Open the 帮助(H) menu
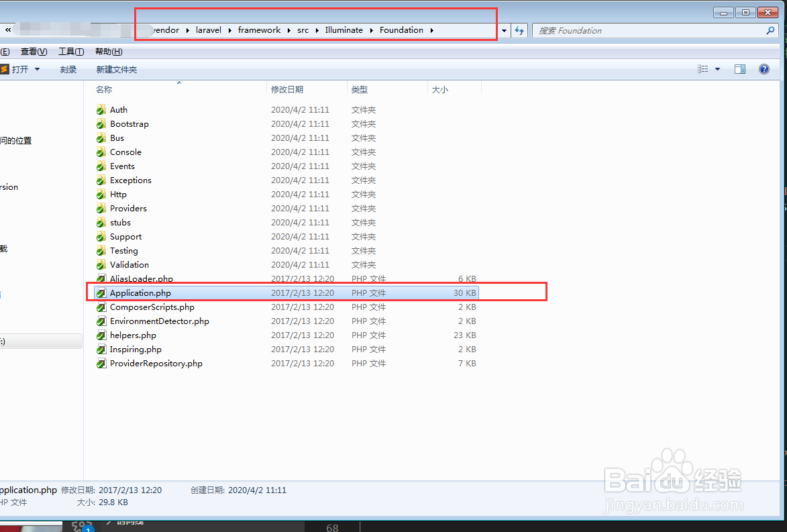Viewport: 787px width, 532px height. tap(109, 52)
